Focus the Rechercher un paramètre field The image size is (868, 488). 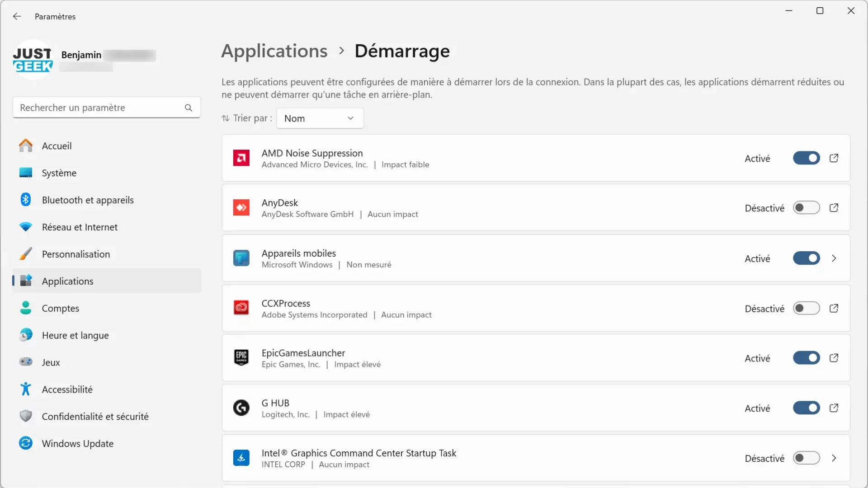107,108
